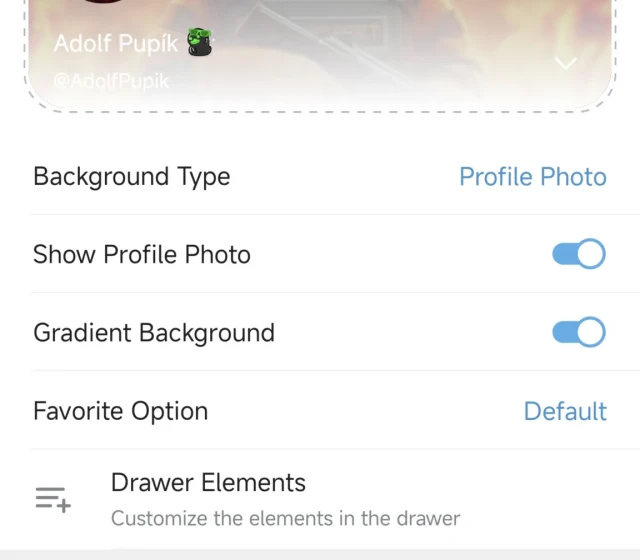Screen dimensions: 640x560
Task: Open the Profile Photo background type dropdown
Action: [x=532, y=177]
